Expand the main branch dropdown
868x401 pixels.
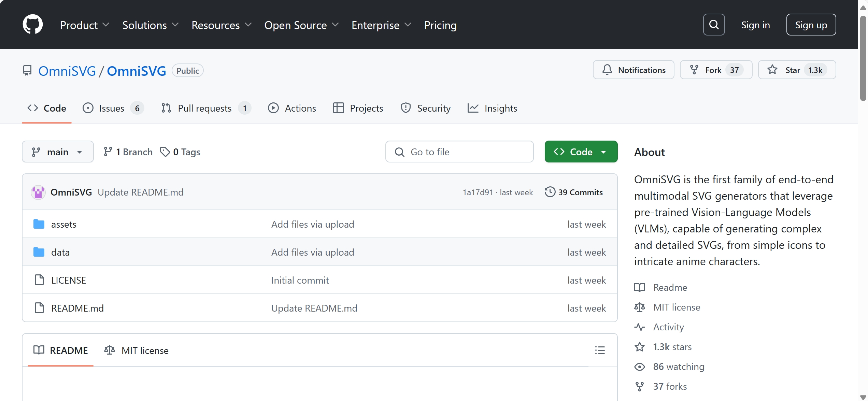point(58,152)
